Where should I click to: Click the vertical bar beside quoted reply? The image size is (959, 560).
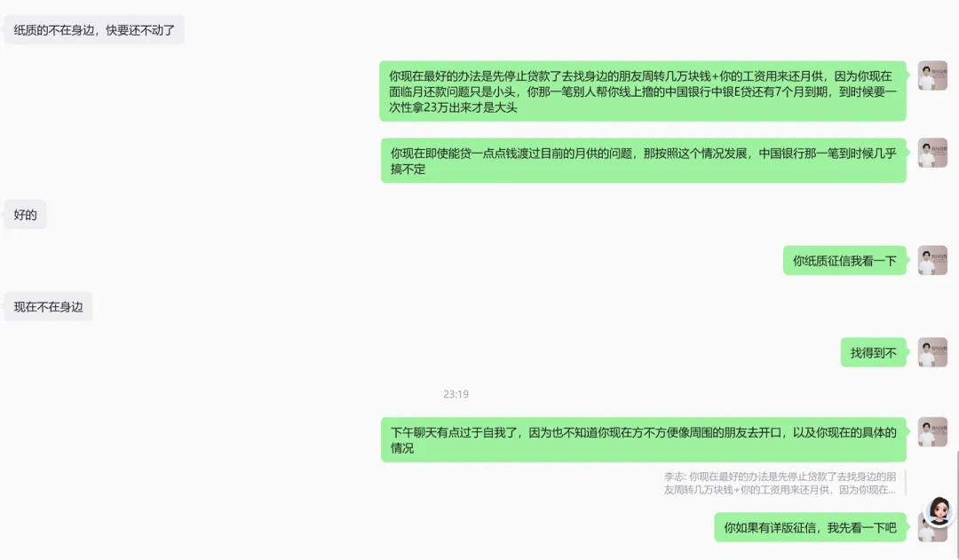pyautogui.click(x=905, y=483)
